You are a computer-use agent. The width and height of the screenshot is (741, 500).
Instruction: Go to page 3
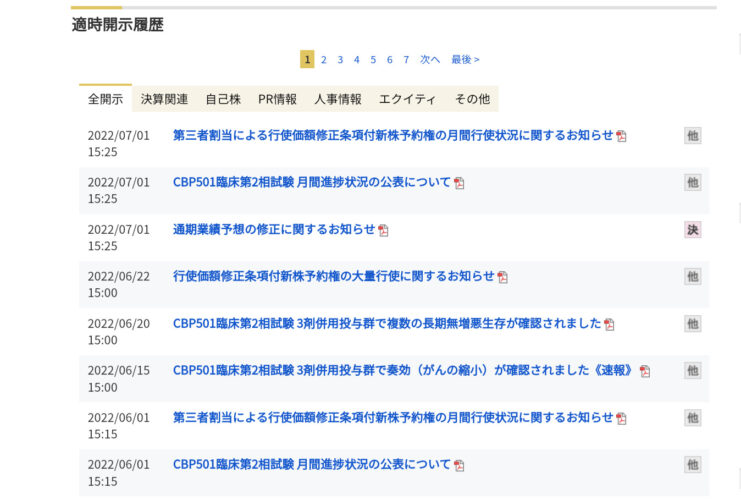tap(340, 60)
